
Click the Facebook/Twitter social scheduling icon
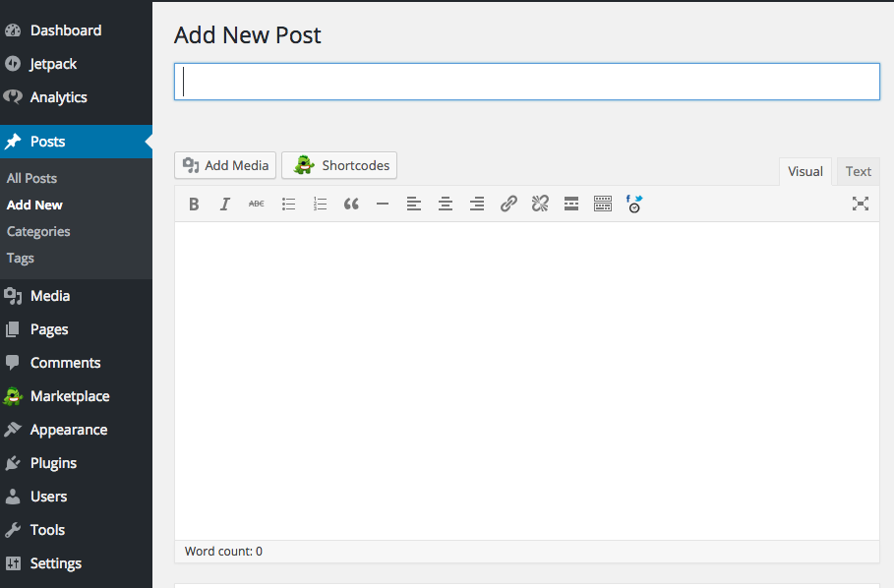click(634, 204)
